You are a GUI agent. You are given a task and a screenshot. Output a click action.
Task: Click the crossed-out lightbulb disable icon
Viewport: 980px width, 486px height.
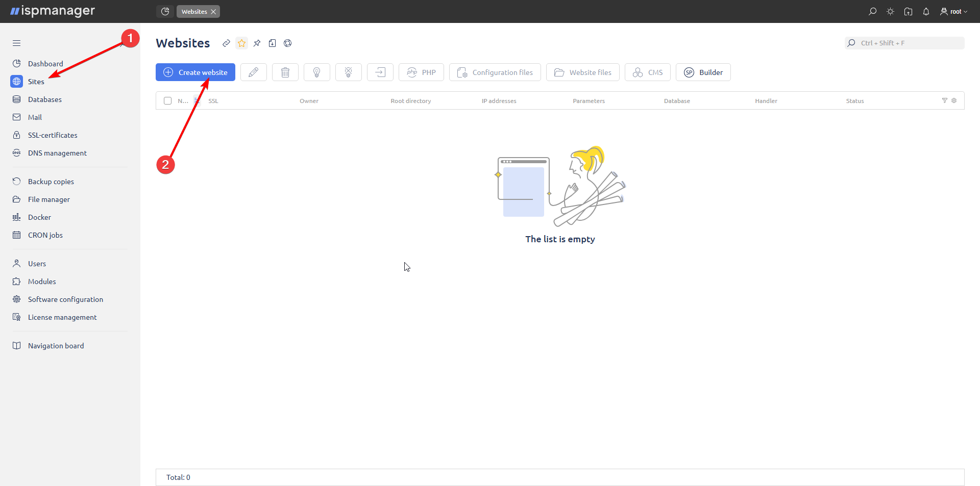(348, 72)
